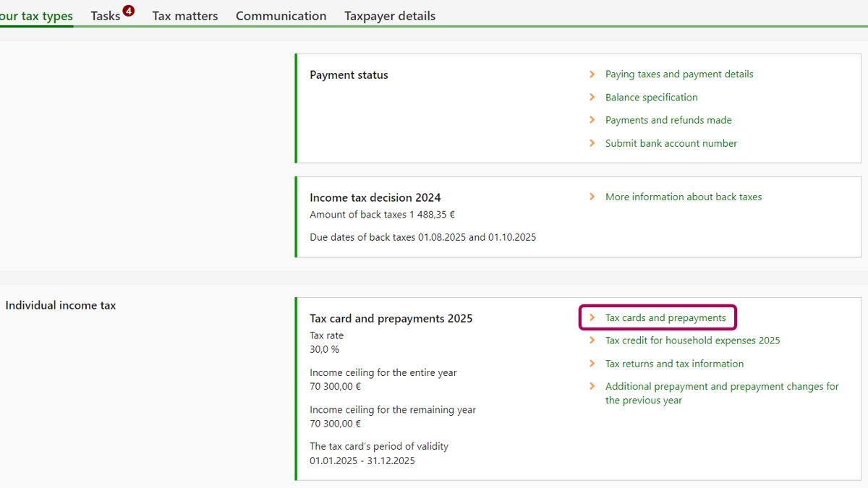Open the Taxpayer details tab
This screenshot has height=488, width=868.
390,16
